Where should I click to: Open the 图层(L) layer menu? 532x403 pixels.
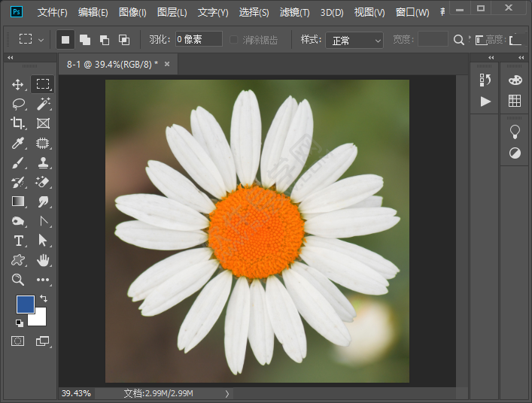tap(172, 12)
